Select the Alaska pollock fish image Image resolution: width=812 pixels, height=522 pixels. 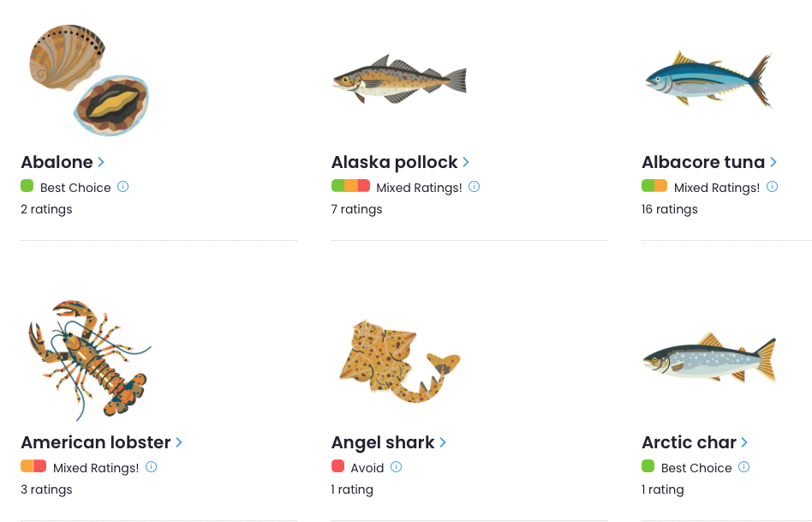(x=399, y=80)
